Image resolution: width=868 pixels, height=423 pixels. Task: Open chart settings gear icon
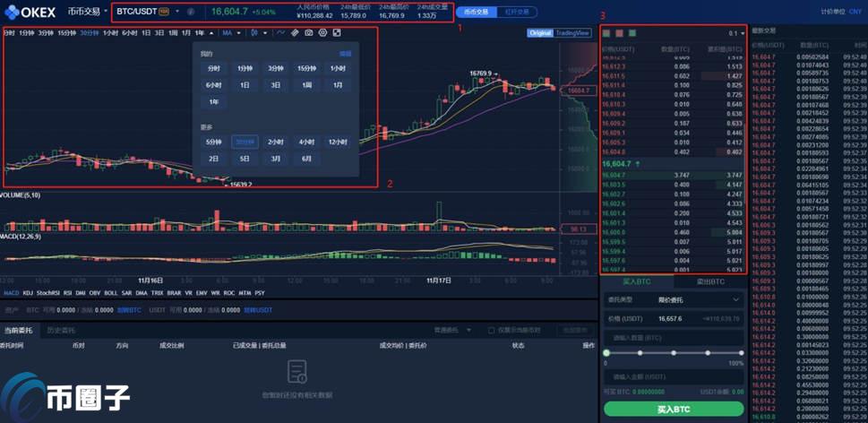(x=322, y=32)
